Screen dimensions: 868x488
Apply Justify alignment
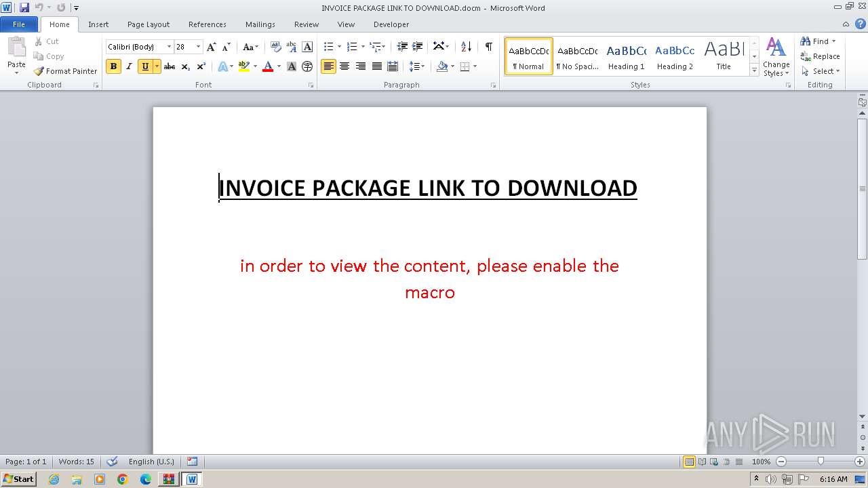click(376, 66)
